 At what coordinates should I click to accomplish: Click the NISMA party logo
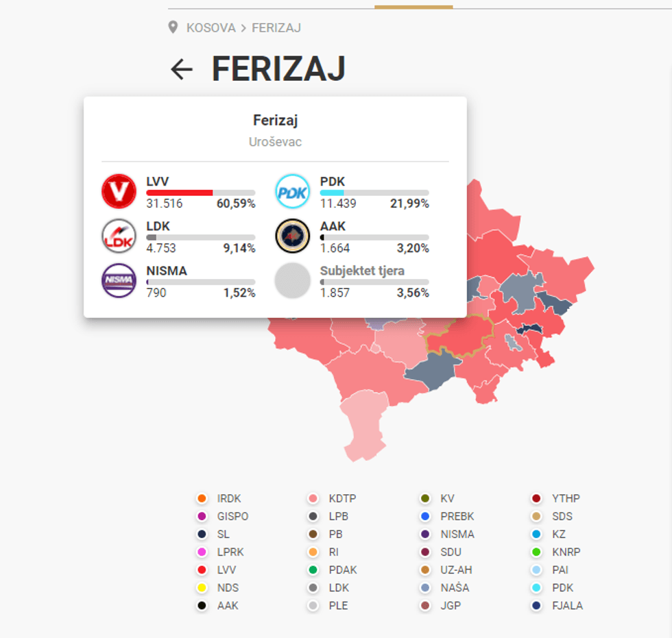click(119, 280)
